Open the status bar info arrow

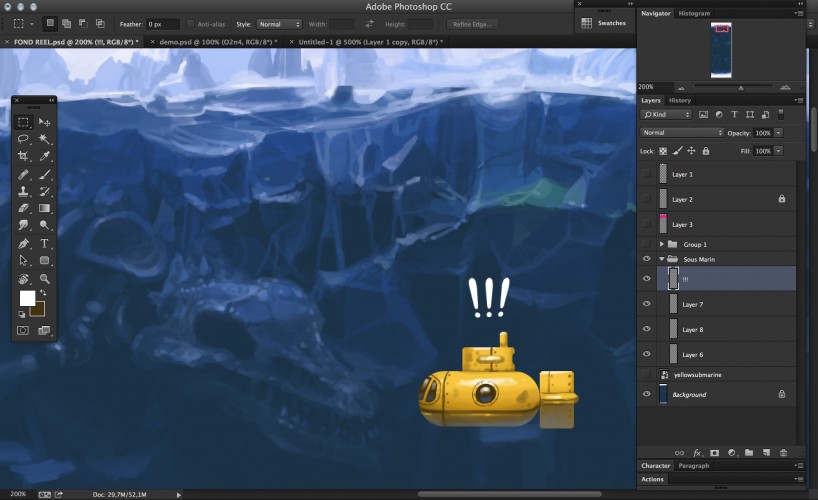(178, 495)
